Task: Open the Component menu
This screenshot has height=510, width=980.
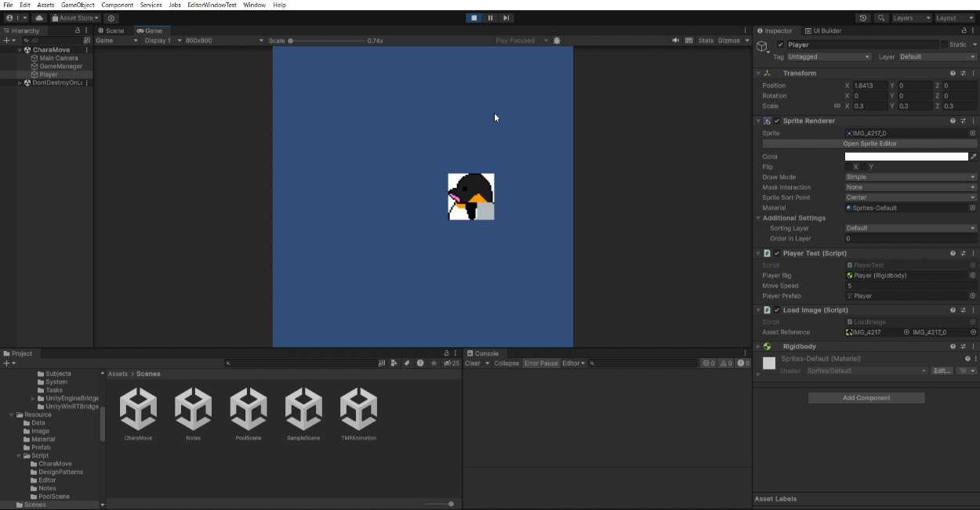Action: pos(117,5)
